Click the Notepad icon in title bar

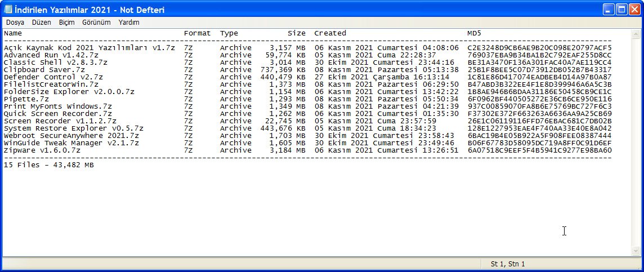tap(8, 9)
